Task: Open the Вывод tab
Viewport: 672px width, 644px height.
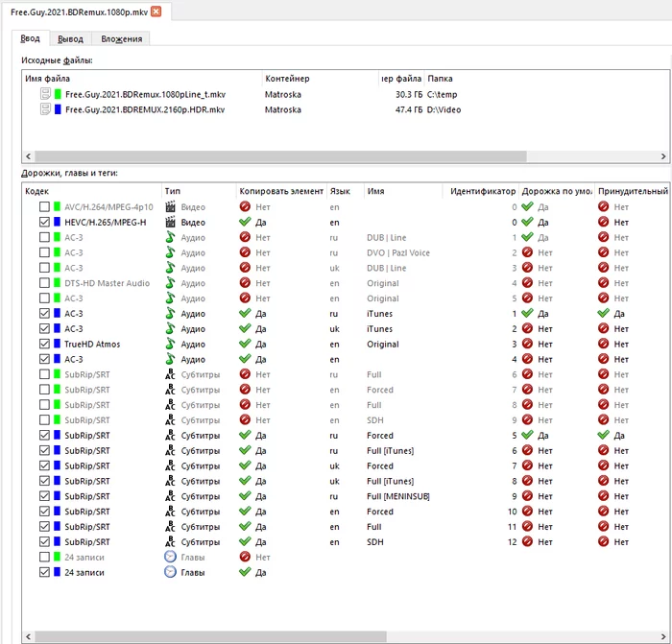Action: pyautogui.click(x=70, y=39)
